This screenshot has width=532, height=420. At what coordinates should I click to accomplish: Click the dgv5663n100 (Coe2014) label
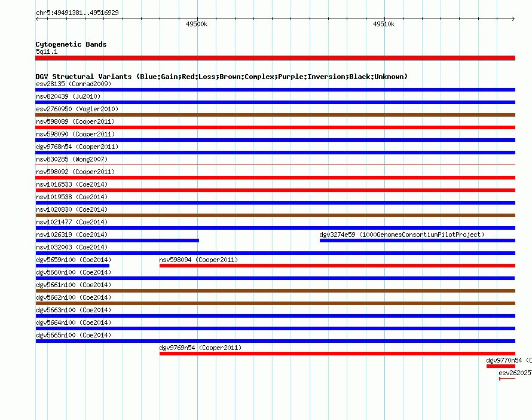[74, 310]
